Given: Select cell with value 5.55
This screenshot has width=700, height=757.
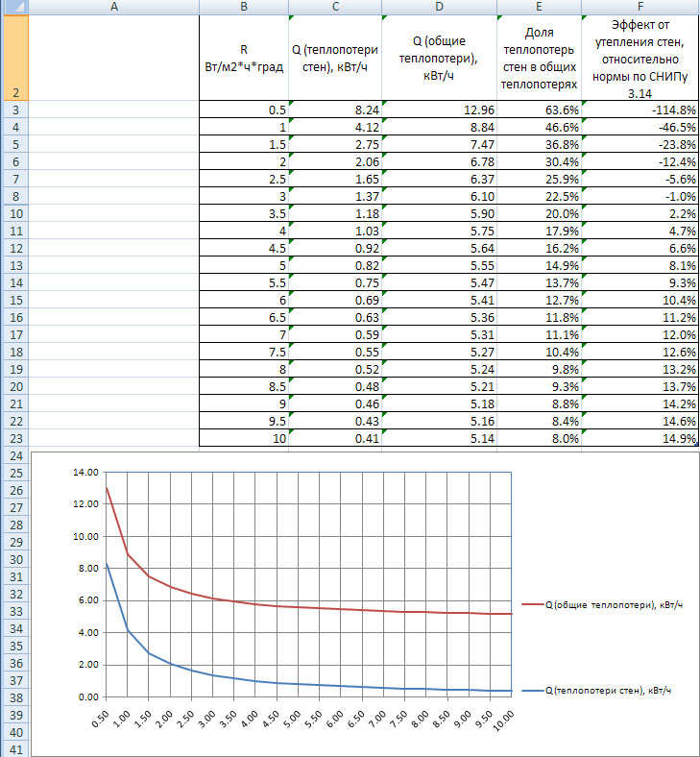Looking at the screenshot, I should coord(439,265).
